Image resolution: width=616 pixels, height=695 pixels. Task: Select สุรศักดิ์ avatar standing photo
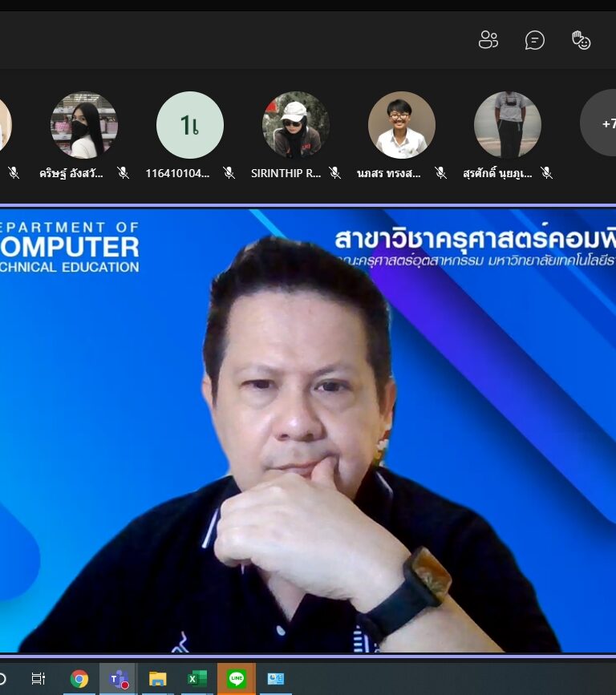point(508,125)
